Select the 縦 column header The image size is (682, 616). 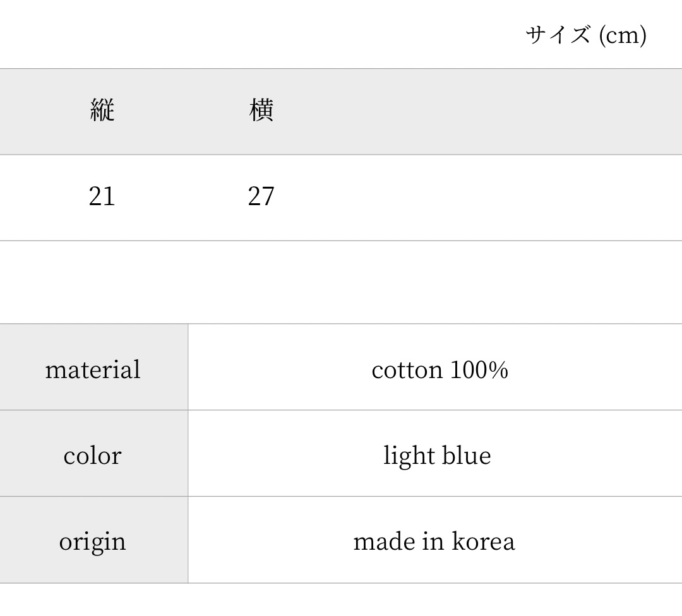click(x=102, y=111)
